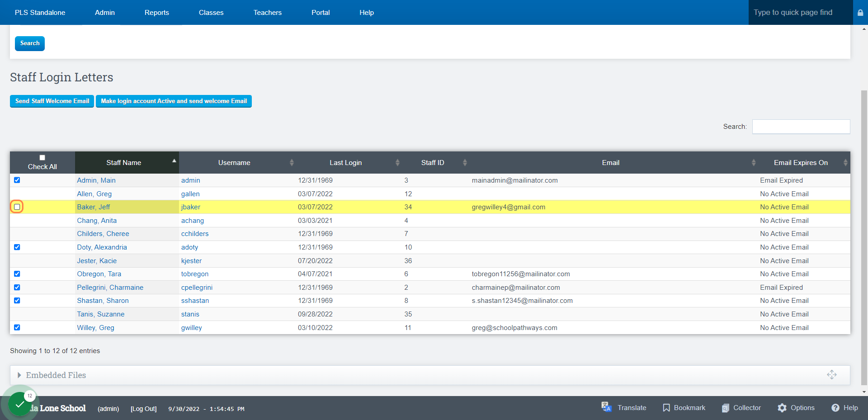Sort table by Username column arrows
Image resolution: width=868 pixels, height=420 pixels.
click(x=292, y=163)
